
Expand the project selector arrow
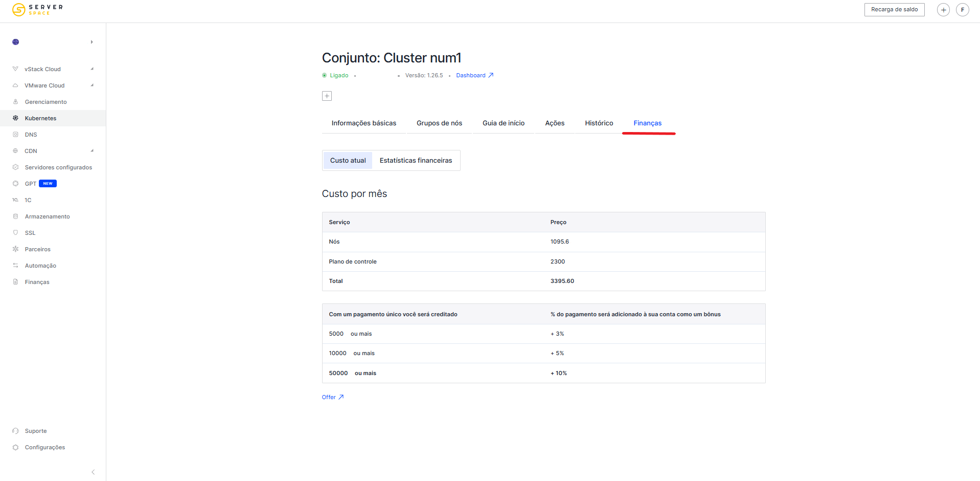pyautogui.click(x=92, y=42)
